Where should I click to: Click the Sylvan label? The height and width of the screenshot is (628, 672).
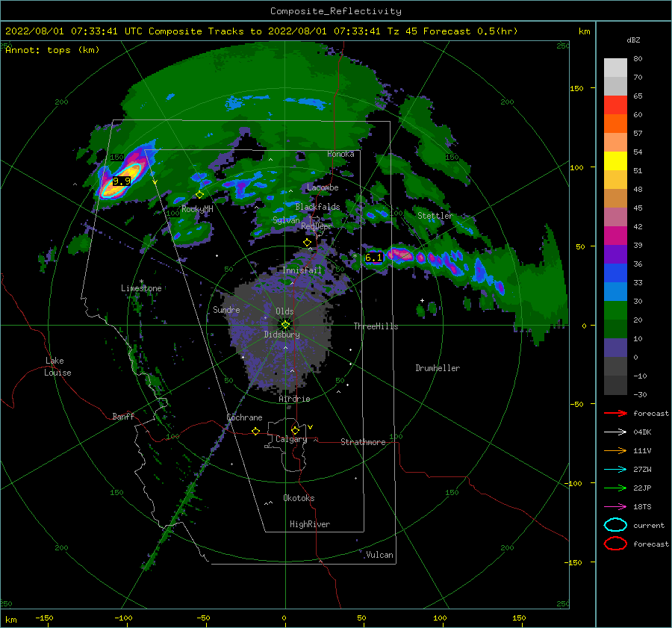tap(286, 220)
